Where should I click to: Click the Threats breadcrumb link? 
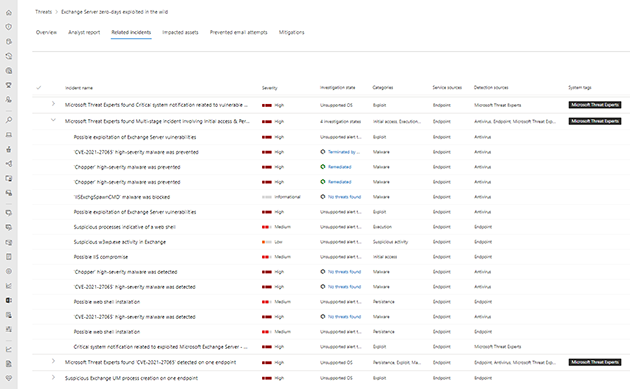[43, 12]
